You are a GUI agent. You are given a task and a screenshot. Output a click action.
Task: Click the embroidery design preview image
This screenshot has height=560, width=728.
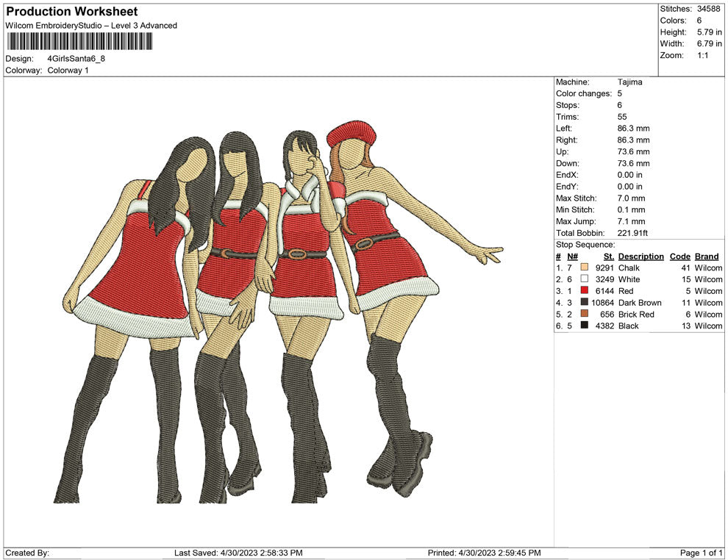(x=278, y=316)
